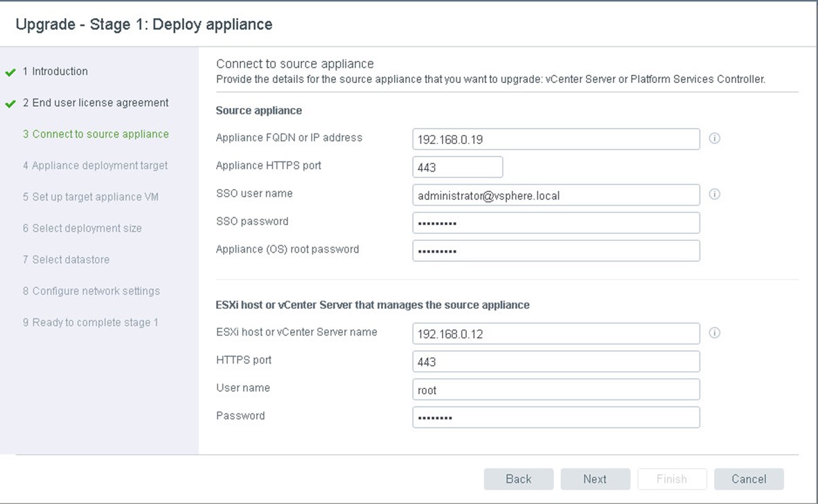Viewport: 818px width, 504px height.
Task: Click info icon beside SSO user name
Action: (714, 194)
